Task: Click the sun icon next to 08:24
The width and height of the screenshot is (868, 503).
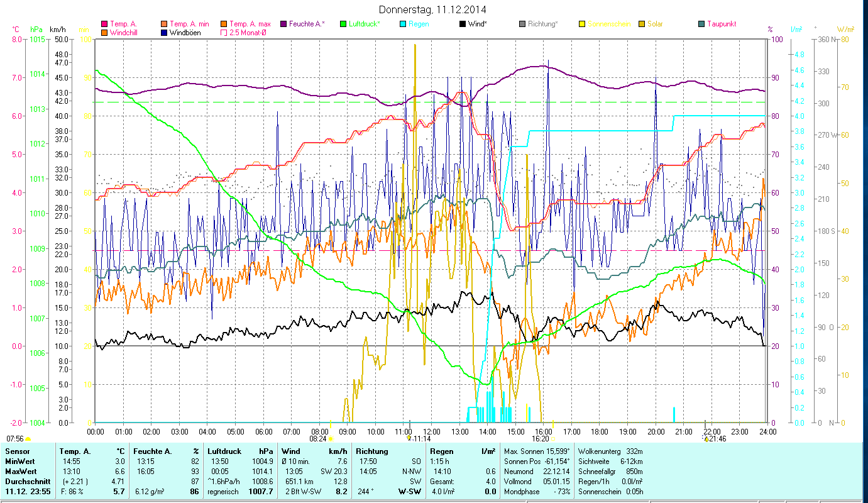Action: pyautogui.click(x=331, y=439)
